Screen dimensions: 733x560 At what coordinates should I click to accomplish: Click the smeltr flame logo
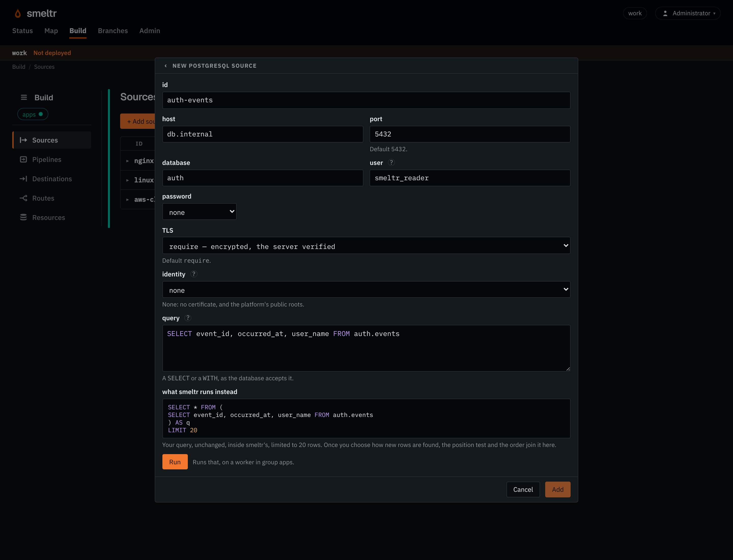(x=18, y=13)
